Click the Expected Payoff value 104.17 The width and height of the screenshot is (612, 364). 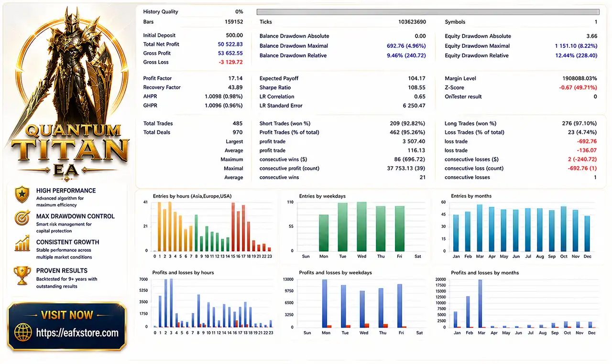click(417, 78)
